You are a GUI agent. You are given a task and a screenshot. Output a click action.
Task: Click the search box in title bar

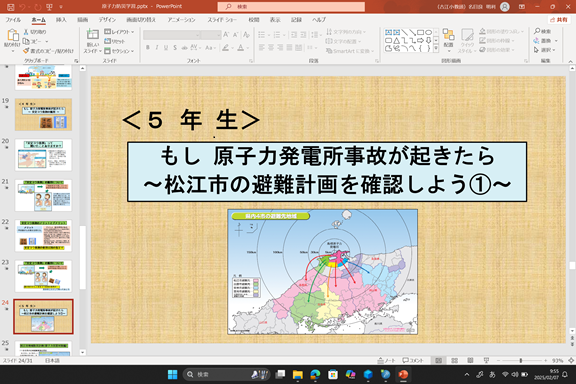tap(291, 7)
